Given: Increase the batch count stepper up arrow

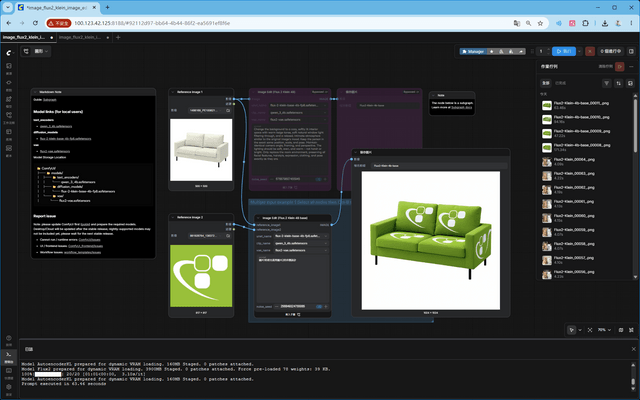Looking at the screenshot, I should click(x=548, y=49).
